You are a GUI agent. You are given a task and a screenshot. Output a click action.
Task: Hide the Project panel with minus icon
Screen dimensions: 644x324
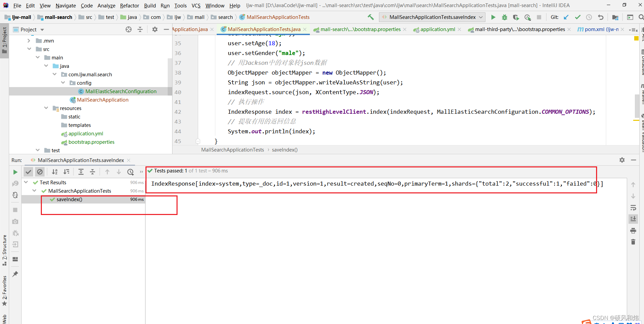[x=166, y=29]
